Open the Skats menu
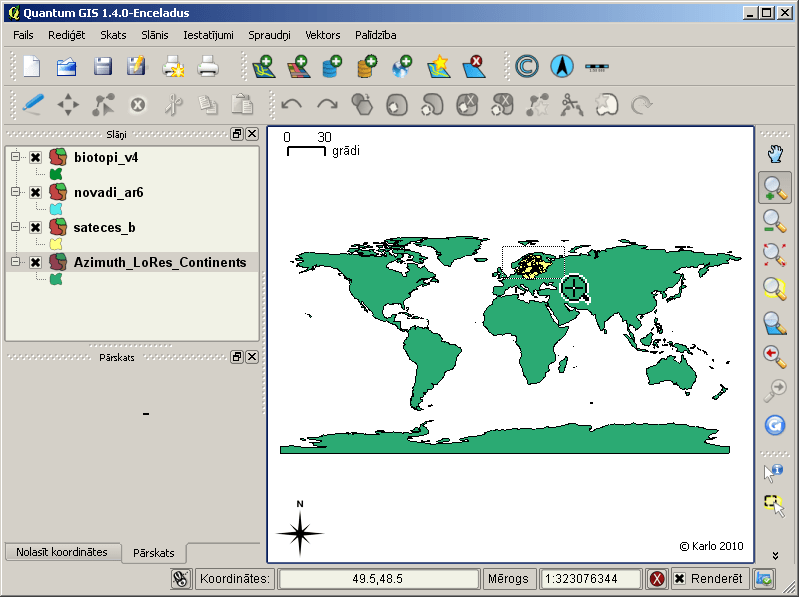The width and height of the screenshot is (799, 597). (x=113, y=35)
